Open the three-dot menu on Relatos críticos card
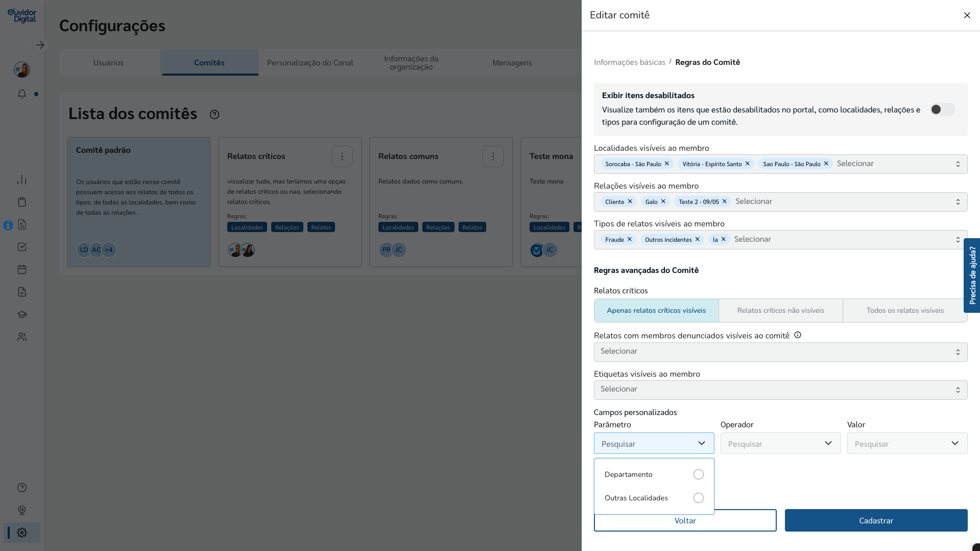The image size is (980, 551). coord(342,156)
